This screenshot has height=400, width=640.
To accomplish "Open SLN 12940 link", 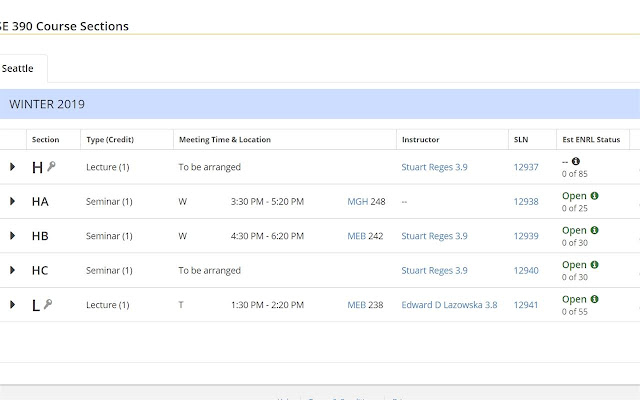I will (x=526, y=270).
